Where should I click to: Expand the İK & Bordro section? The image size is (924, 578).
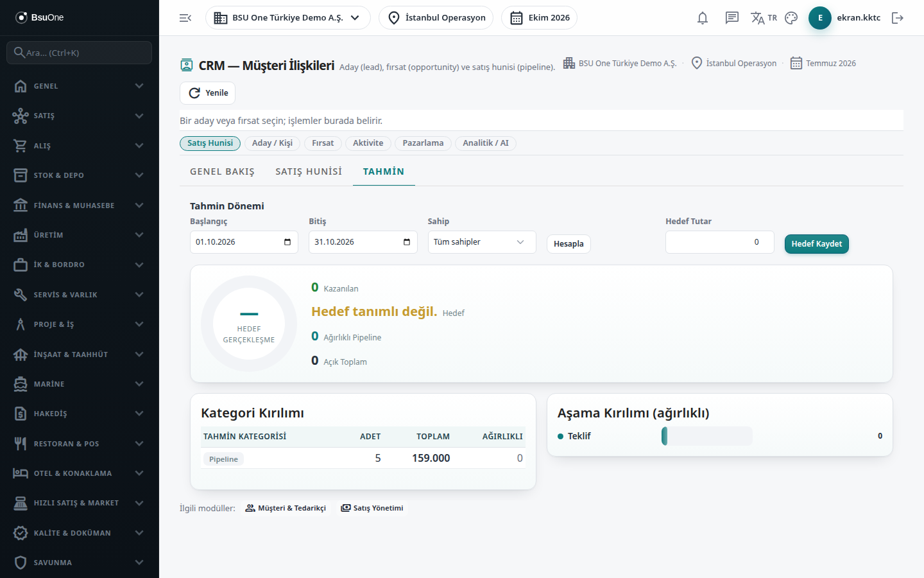pyautogui.click(x=80, y=265)
